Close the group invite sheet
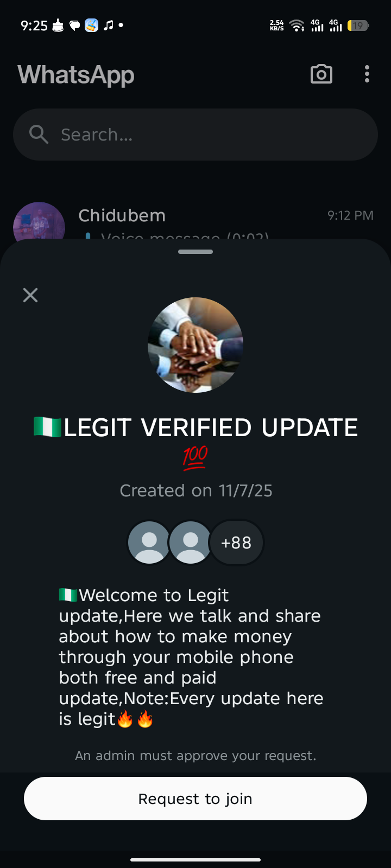Image resolution: width=391 pixels, height=868 pixels. coord(30,295)
